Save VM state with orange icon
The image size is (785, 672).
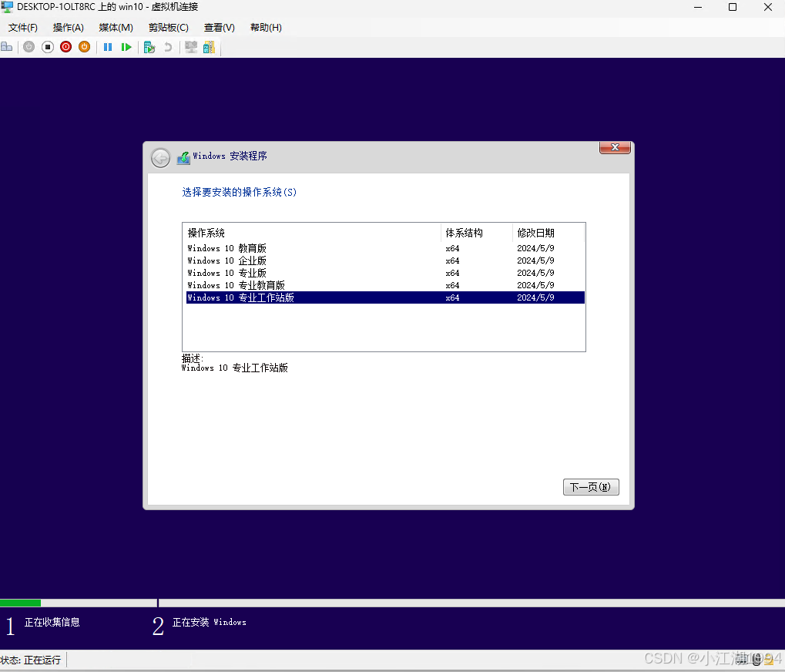pos(85,47)
